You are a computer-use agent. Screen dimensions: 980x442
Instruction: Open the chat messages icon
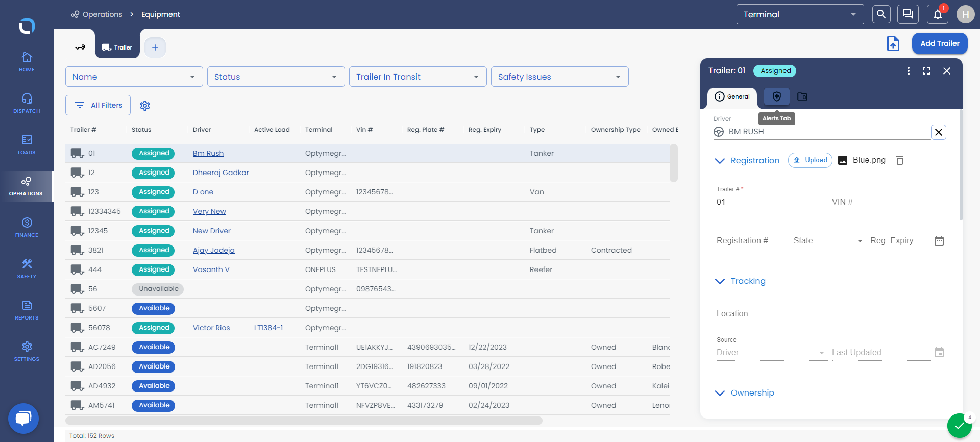click(908, 14)
